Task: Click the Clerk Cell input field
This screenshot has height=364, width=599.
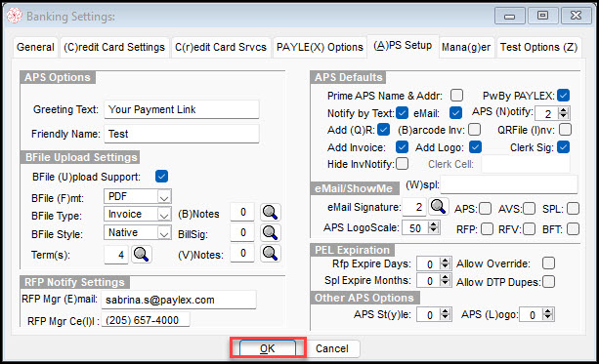Action: [526, 164]
